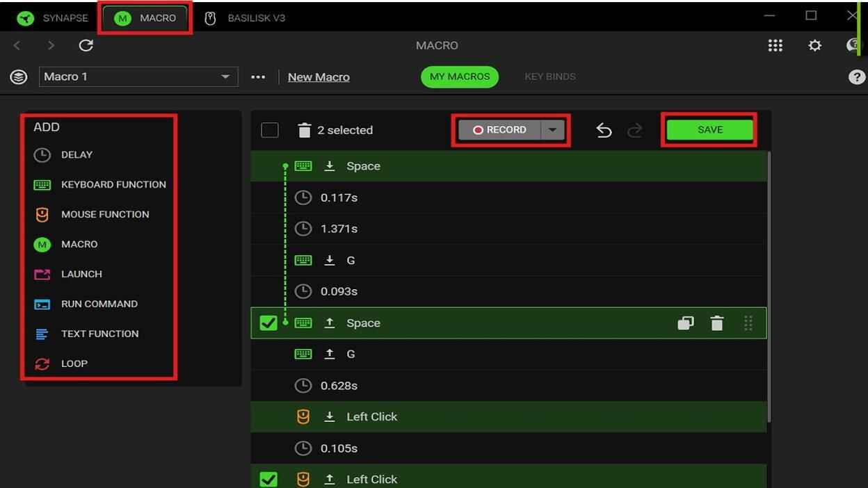
Task: Start recording with the Record button
Action: (x=499, y=130)
